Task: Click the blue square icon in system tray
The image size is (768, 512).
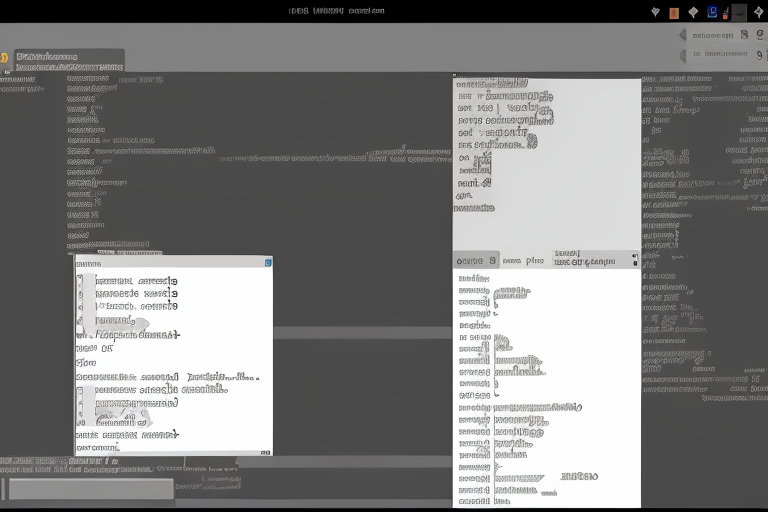Action: pos(712,12)
